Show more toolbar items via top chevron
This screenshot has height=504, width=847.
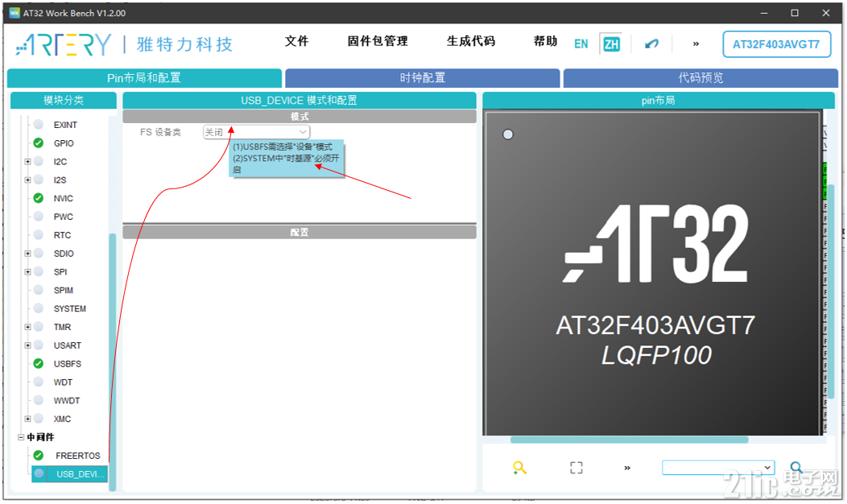[696, 43]
